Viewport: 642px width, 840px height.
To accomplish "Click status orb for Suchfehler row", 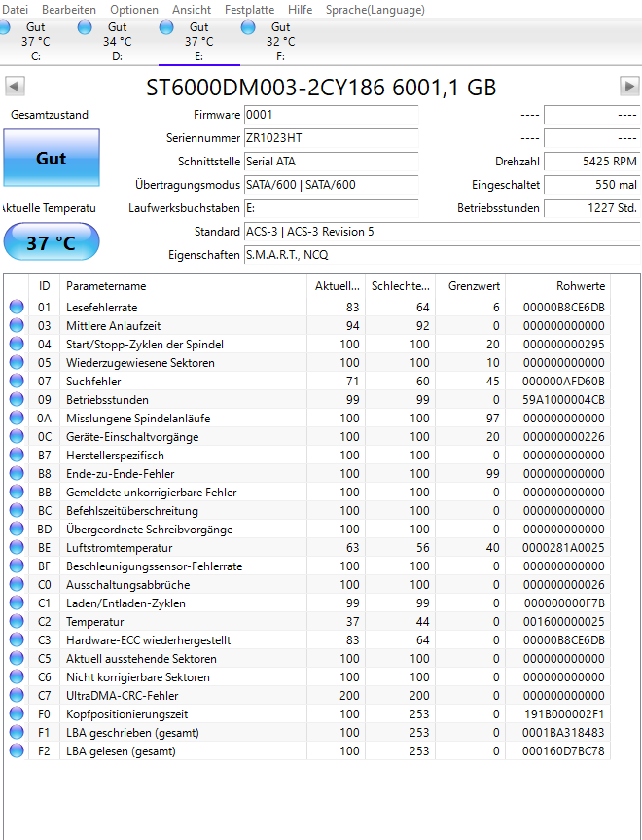I will click(17, 381).
